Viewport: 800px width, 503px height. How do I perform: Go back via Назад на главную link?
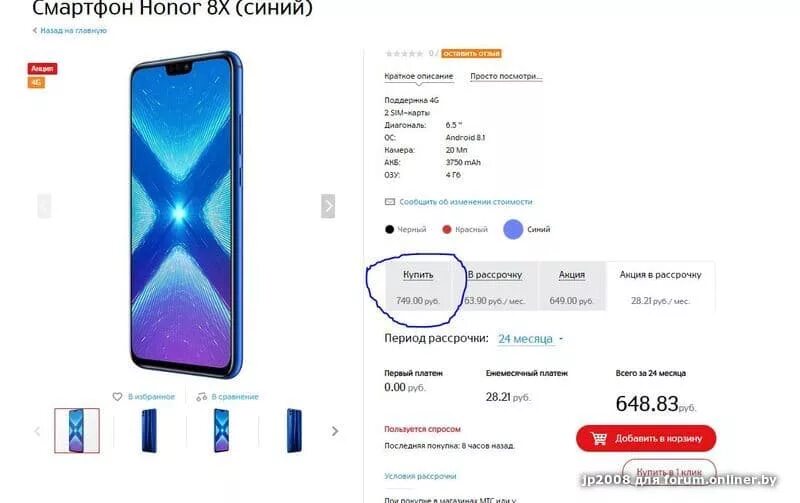tap(70, 31)
